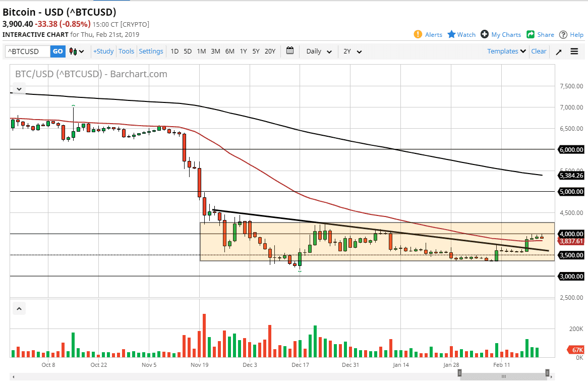The image size is (588, 384).
Task: Add a study via +Study
Action: click(103, 51)
